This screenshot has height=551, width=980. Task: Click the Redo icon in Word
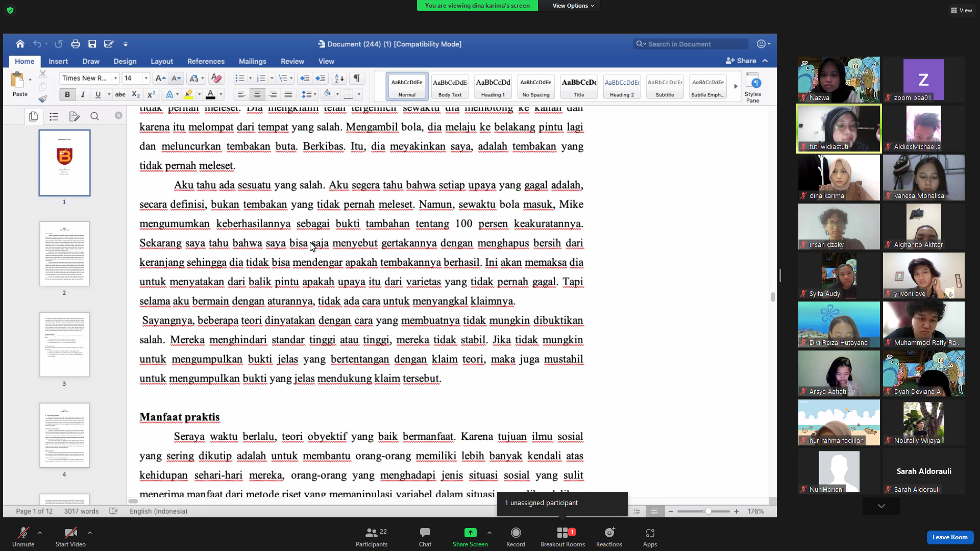(59, 44)
